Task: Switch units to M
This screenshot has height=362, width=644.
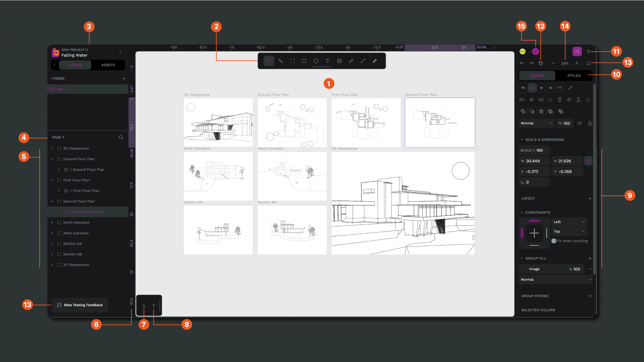Action: (541, 88)
